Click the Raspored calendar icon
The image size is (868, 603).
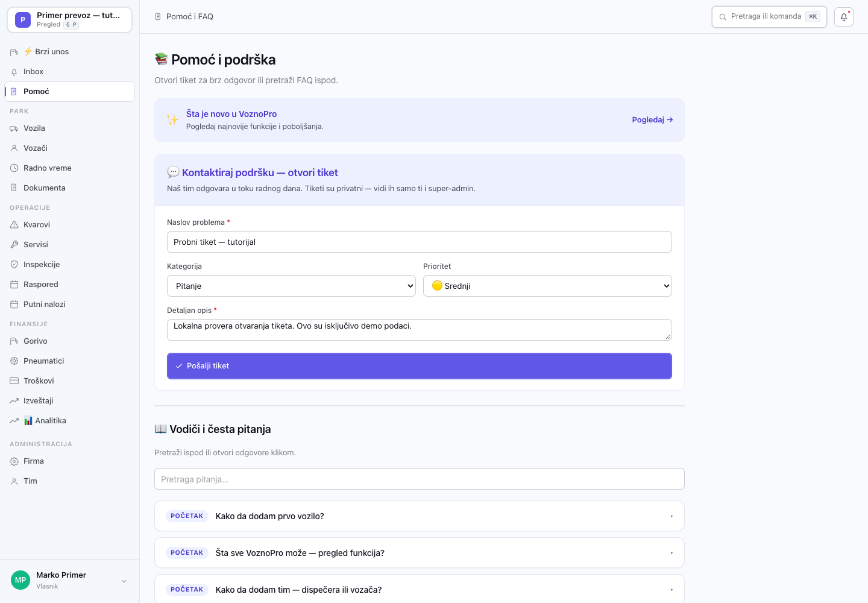(x=14, y=285)
